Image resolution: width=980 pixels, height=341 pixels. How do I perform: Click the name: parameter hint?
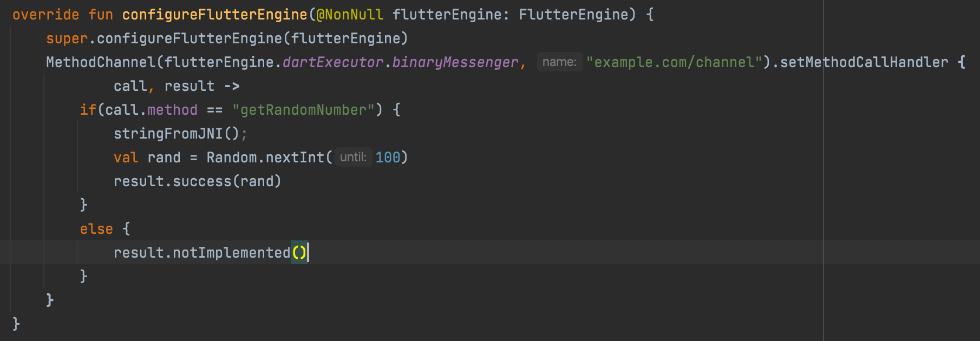559,62
